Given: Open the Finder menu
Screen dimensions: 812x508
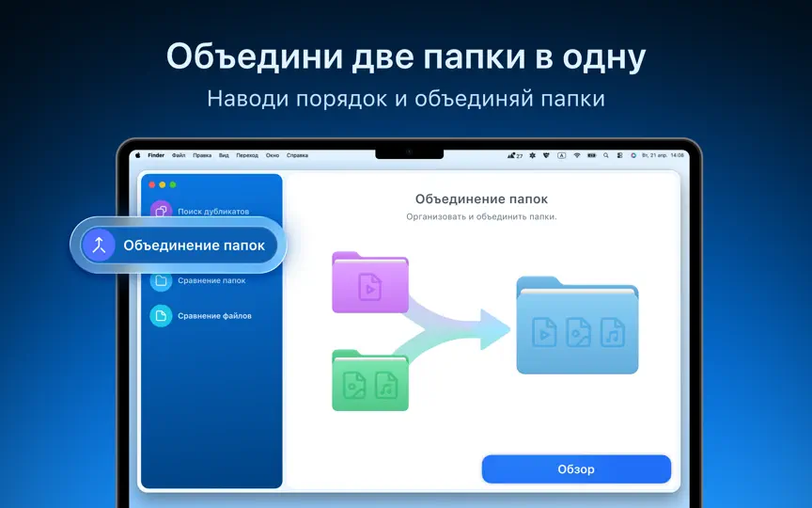Looking at the screenshot, I should 156,155.
